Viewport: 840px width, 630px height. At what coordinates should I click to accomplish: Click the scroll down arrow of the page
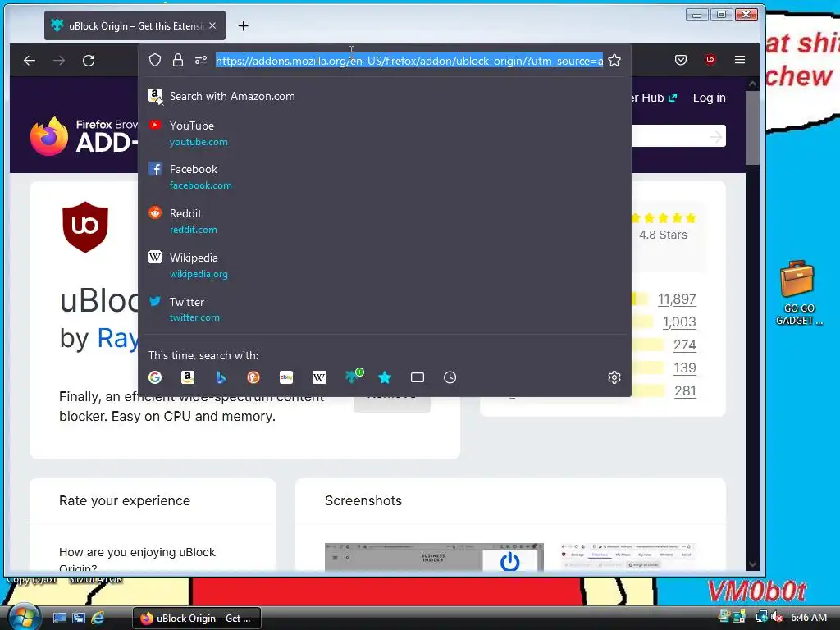[753, 564]
